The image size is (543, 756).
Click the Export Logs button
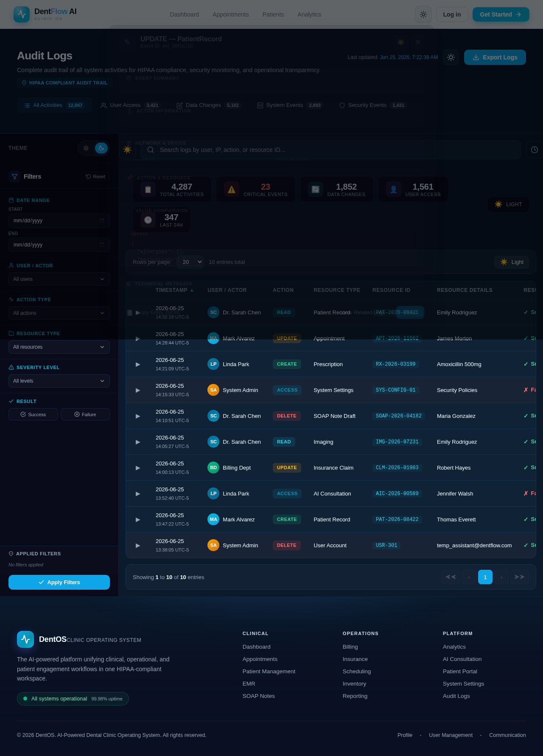tap(495, 57)
